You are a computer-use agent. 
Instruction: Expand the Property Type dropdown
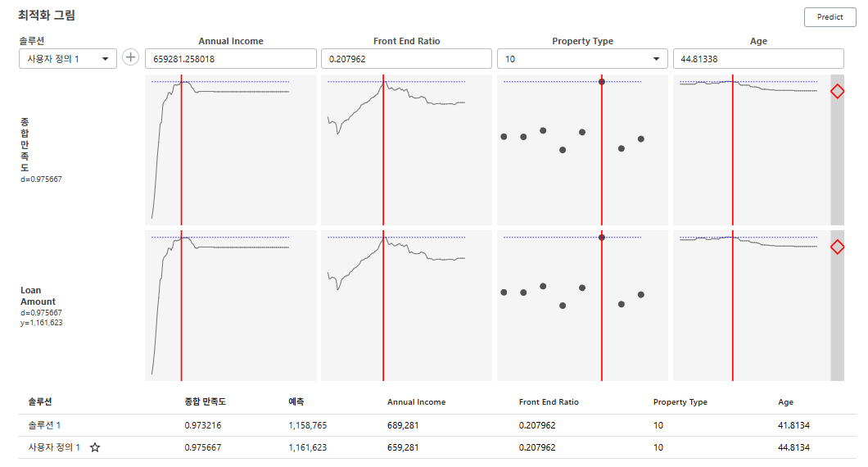click(581, 59)
